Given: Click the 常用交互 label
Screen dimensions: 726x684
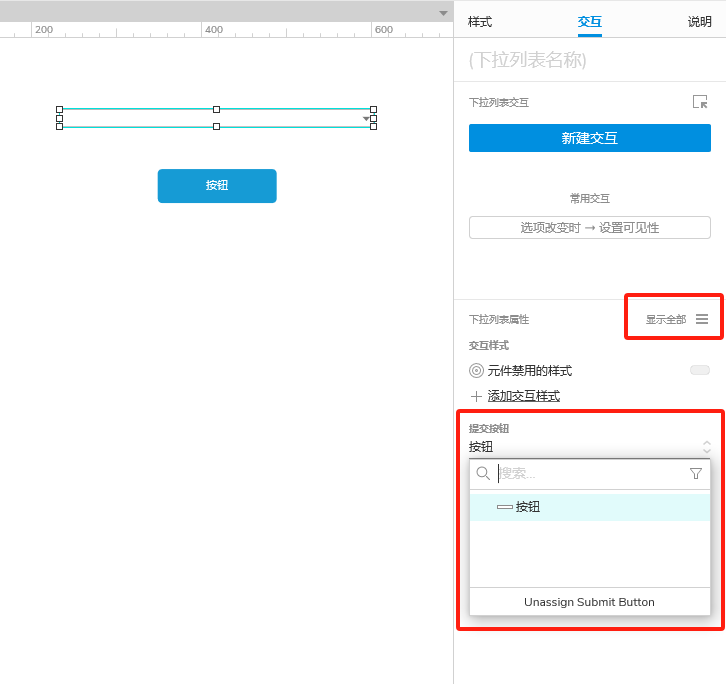Looking at the screenshot, I should coord(589,199).
